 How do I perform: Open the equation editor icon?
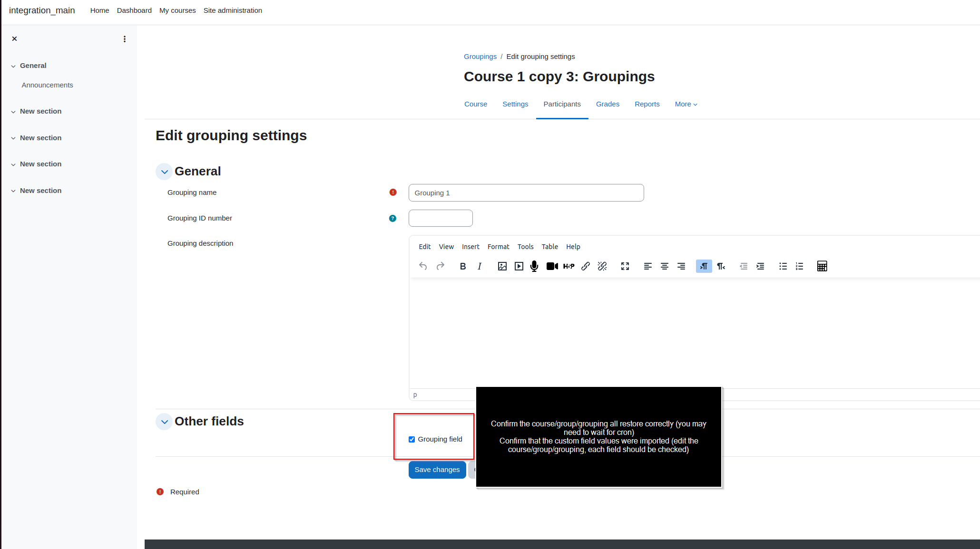822,266
